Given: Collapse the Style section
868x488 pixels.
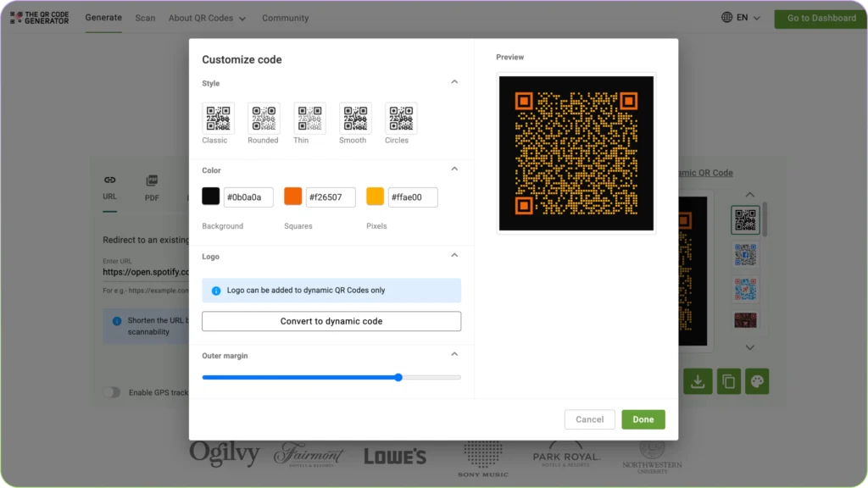Looking at the screenshot, I should click(x=454, y=81).
